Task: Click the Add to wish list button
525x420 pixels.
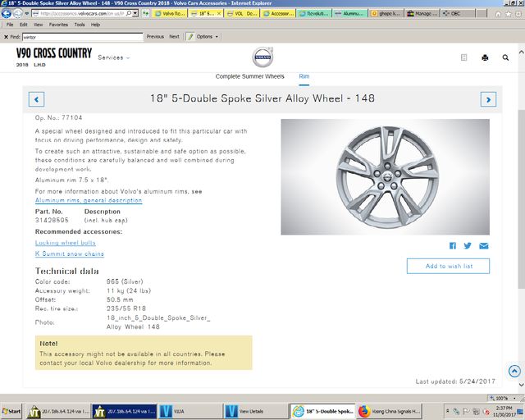Action: coord(448,266)
